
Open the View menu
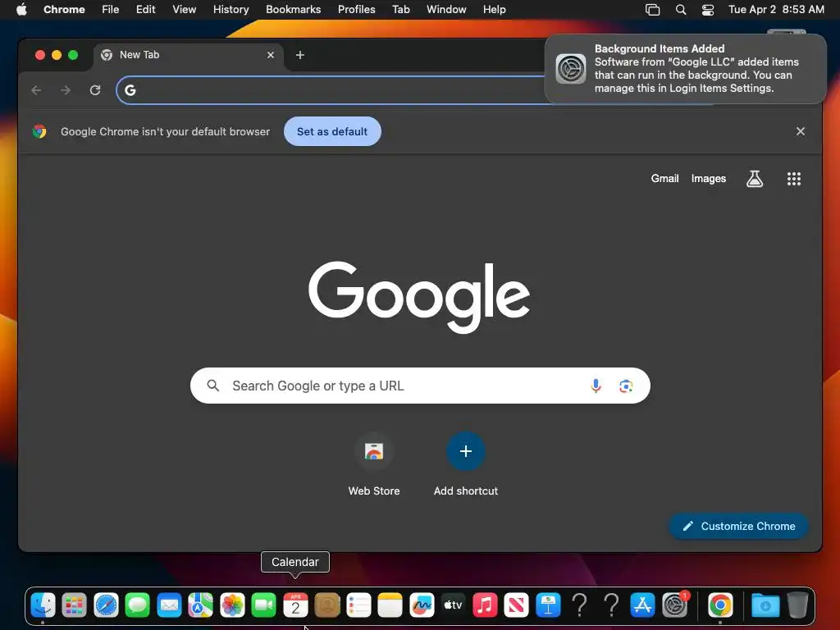coord(184,10)
